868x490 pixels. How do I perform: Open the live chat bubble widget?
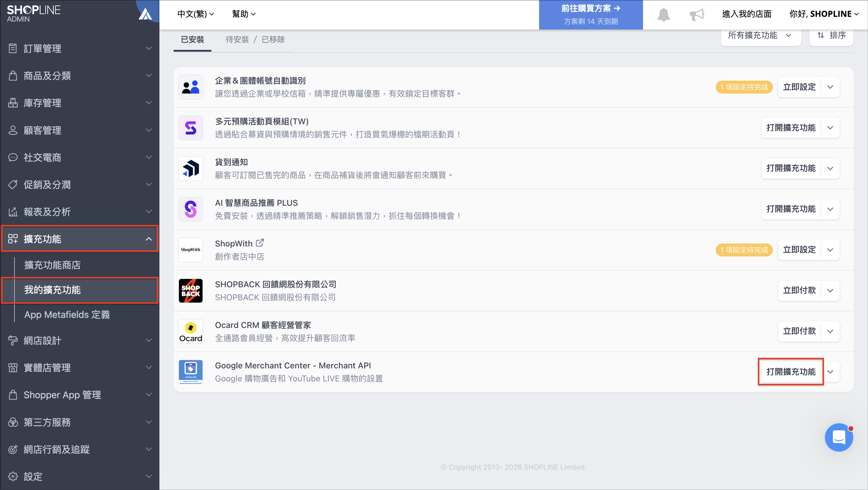pyautogui.click(x=839, y=437)
